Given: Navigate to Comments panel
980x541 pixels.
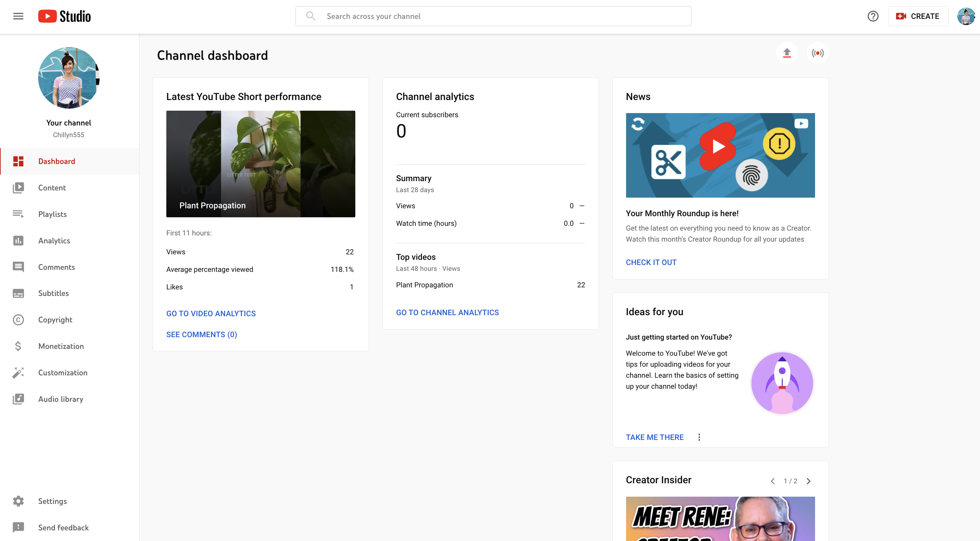Looking at the screenshot, I should tap(57, 266).
